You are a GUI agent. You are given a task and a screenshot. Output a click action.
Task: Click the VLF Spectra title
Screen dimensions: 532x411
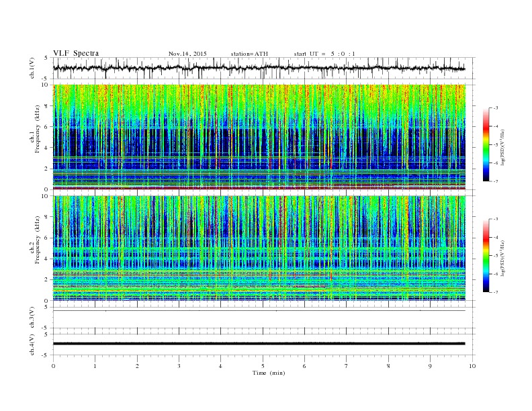coord(76,53)
